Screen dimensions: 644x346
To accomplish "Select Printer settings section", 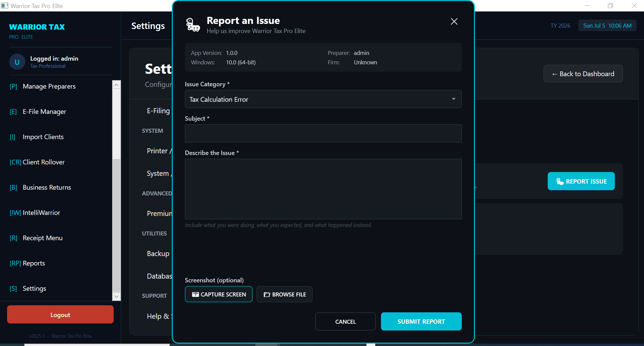I will 159,151.
